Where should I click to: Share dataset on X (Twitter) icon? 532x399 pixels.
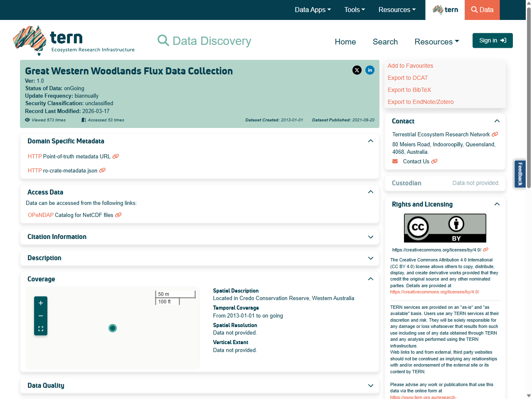[x=357, y=70]
